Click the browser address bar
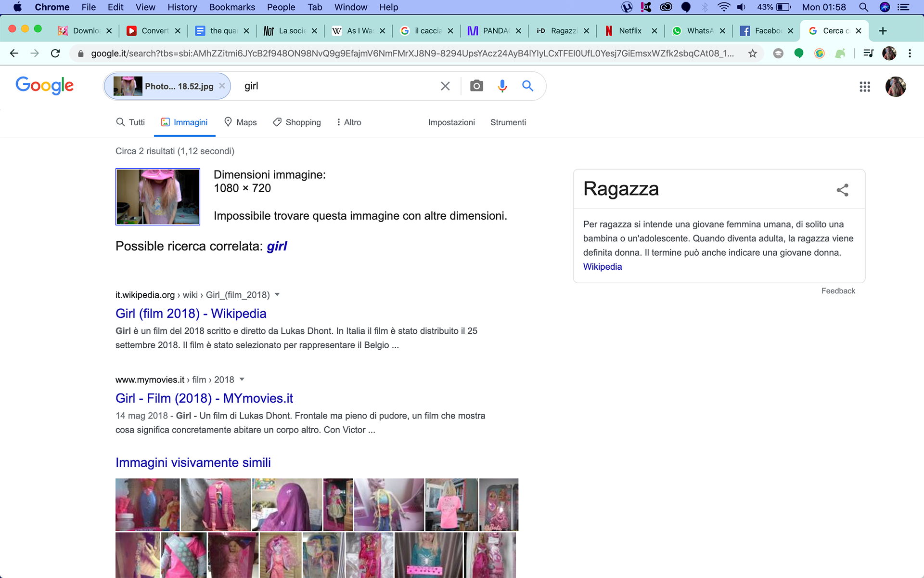The width and height of the screenshot is (924, 578). [411, 53]
